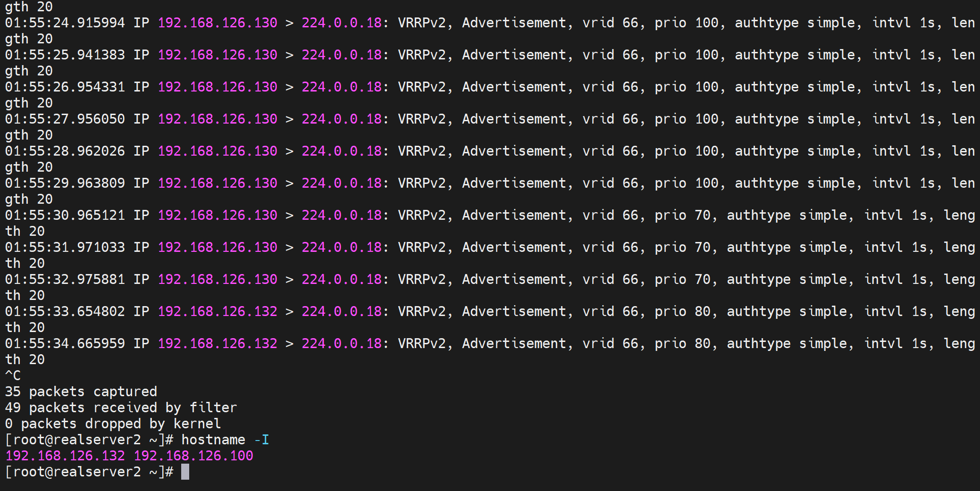The width and height of the screenshot is (980, 491).
Task: Click 'prio 80' on the 01:55:33.654802 line
Action: tap(683, 311)
